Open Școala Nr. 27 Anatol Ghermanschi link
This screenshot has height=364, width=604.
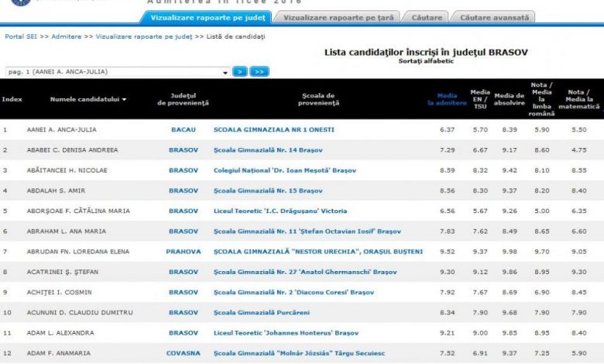click(305, 273)
